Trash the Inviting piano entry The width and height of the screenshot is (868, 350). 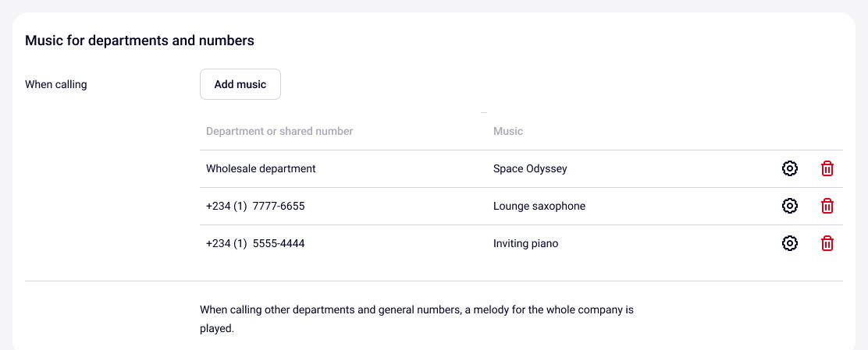827,243
